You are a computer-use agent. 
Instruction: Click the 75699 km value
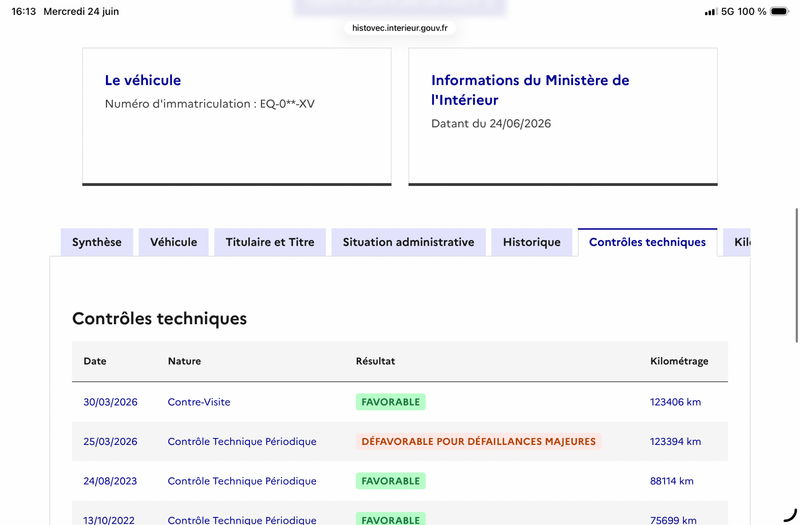[x=673, y=520]
